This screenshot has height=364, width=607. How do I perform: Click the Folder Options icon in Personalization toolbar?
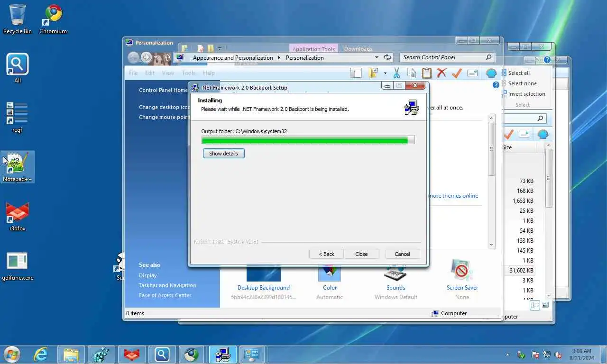(x=373, y=73)
